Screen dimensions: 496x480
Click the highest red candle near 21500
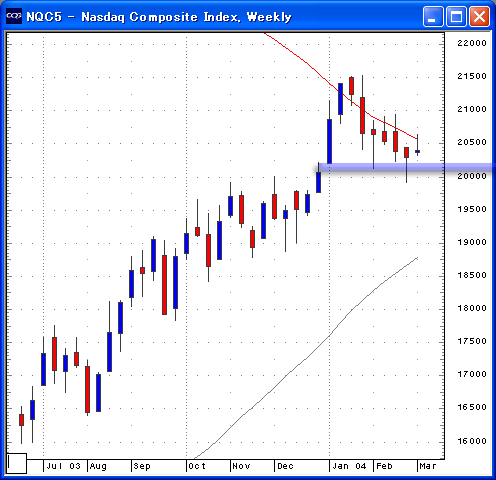tap(351, 86)
